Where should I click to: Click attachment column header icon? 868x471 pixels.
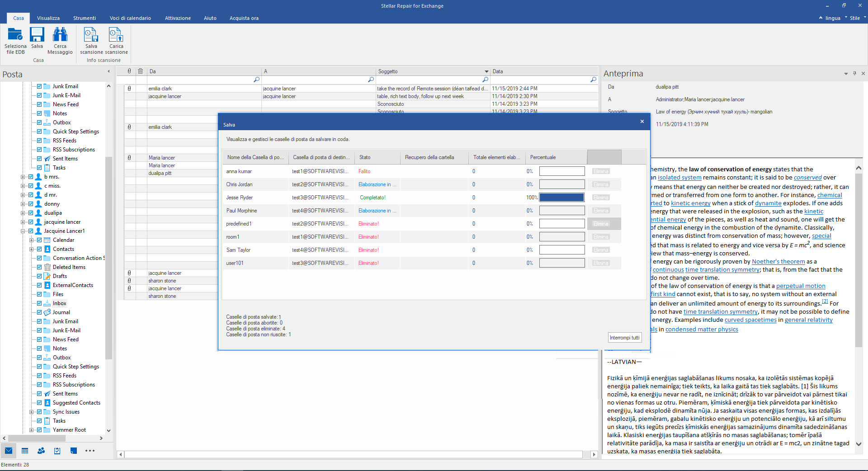[129, 71]
